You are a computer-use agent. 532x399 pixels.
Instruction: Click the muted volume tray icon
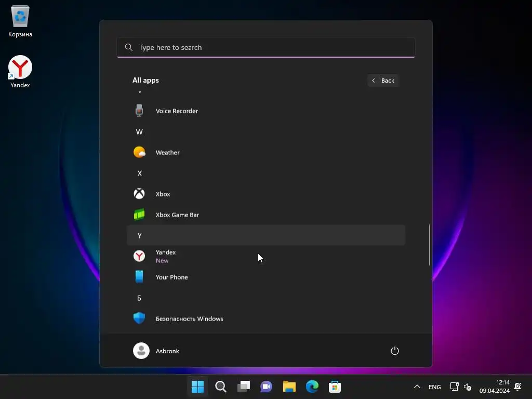(468, 387)
